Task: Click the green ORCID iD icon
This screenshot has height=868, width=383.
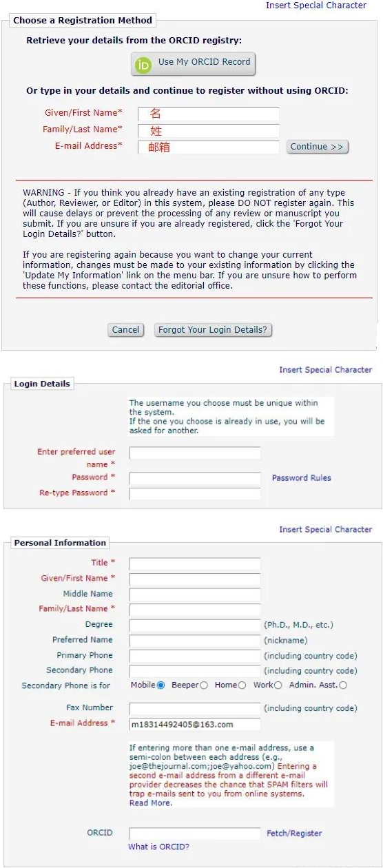Action: 143,65
